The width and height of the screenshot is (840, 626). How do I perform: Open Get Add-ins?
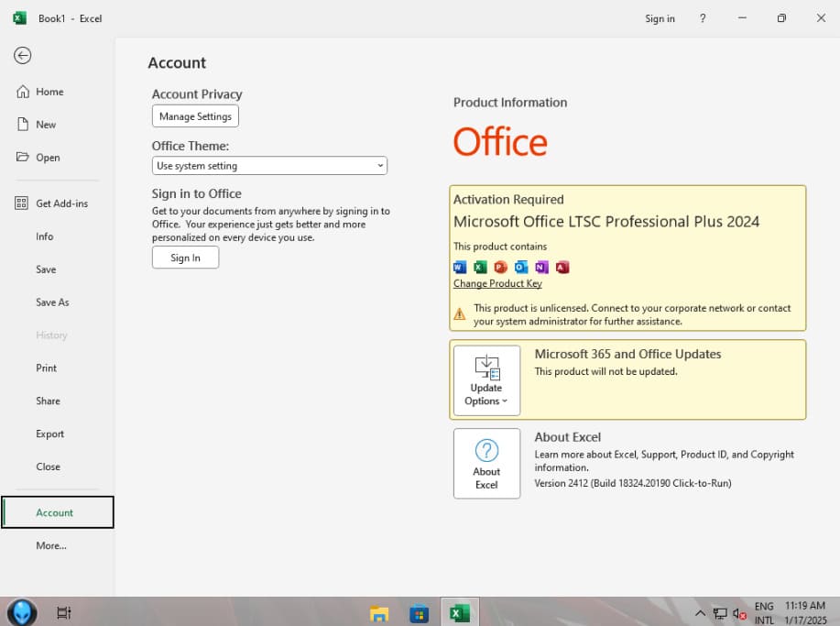pyautogui.click(x=61, y=203)
